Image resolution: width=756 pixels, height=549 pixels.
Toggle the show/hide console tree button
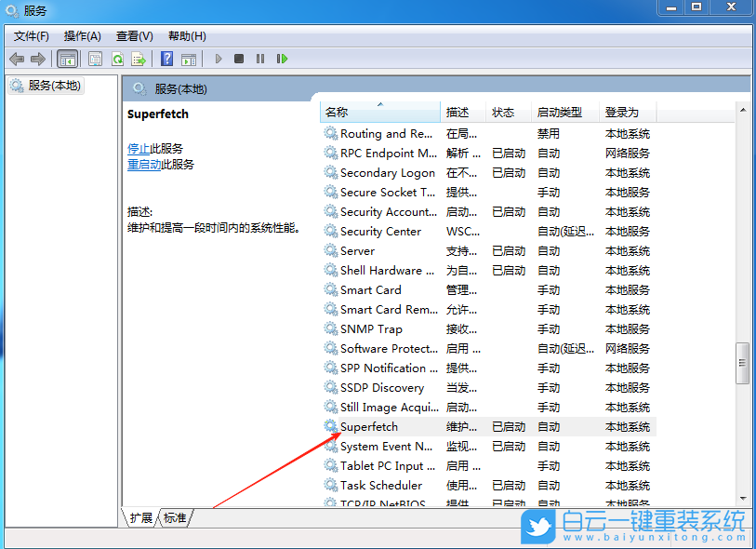pos(66,59)
